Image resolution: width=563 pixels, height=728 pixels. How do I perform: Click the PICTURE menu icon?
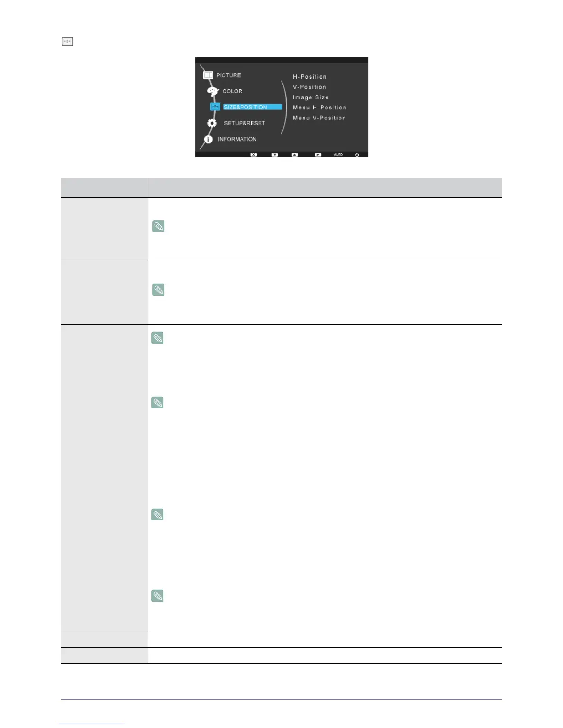(x=208, y=75)
